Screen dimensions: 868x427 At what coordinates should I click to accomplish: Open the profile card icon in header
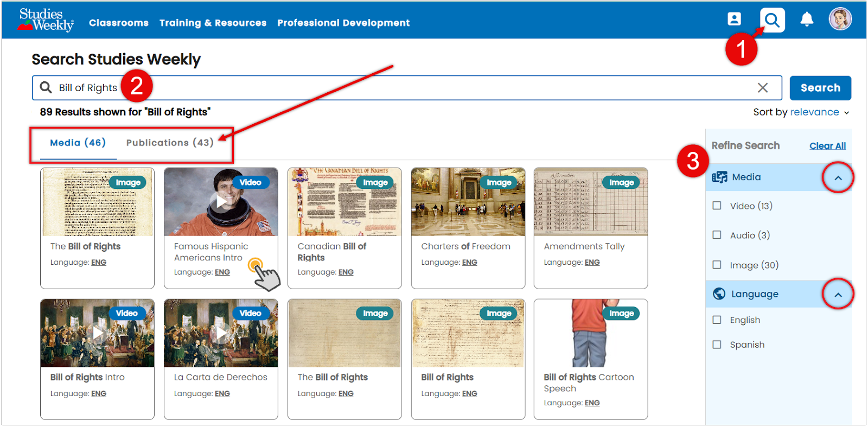click(x=734, y=20)
